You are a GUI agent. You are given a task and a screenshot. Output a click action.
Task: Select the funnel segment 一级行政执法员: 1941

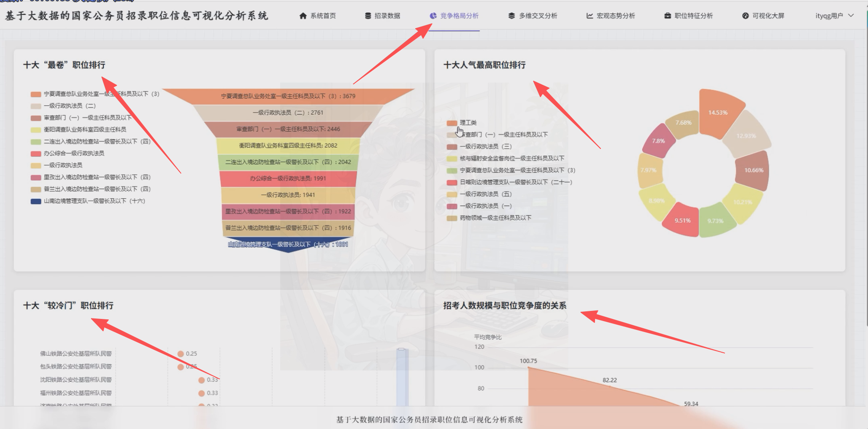pyautogui.click(x=288, y=195)
